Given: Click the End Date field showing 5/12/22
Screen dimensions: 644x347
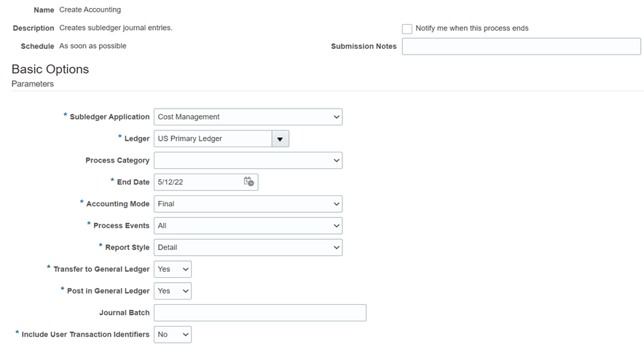Looking at the screenshot, I should coord(197,182).
